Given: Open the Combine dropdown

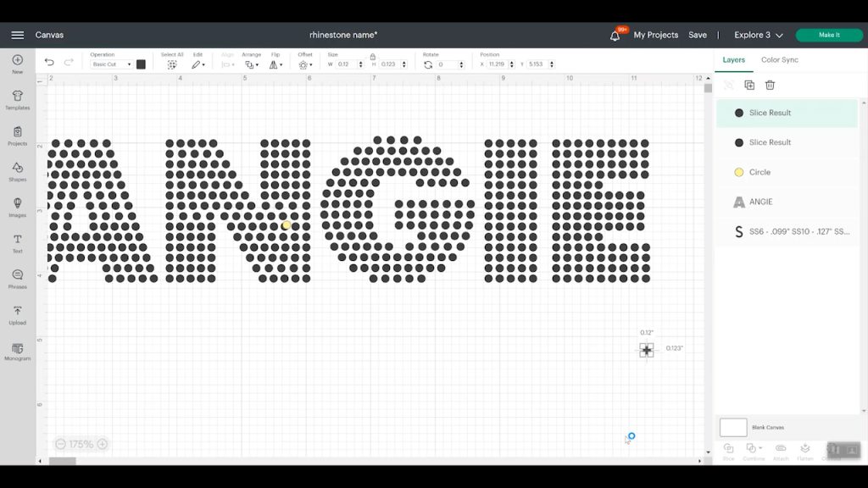Looking at the screenshot, I should pyautogui.click(x=754, y=451).
